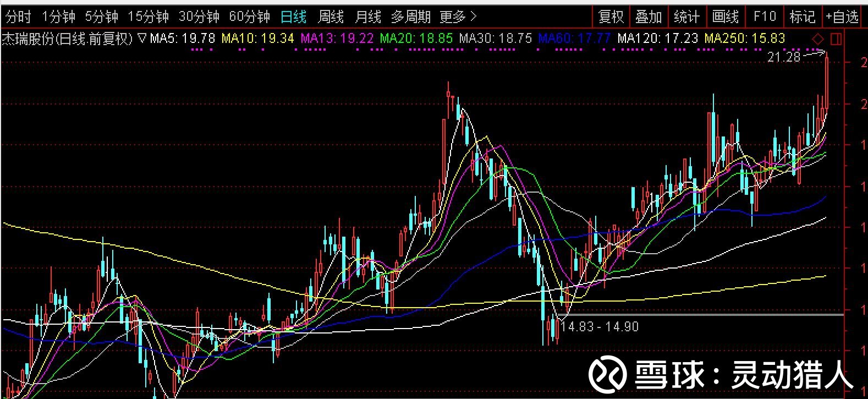
Task: Toggle the MA250 yellow indicator label
Action: 745,39
